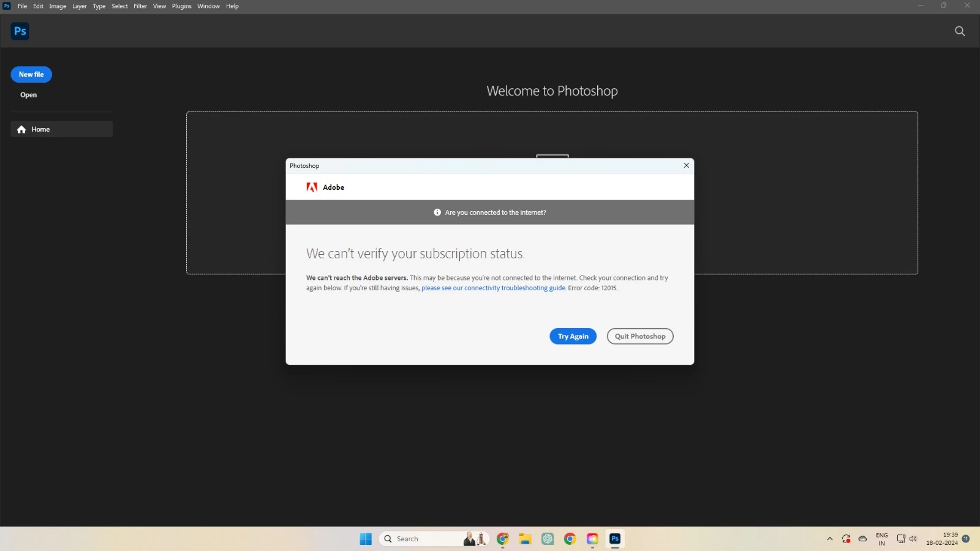
Task: Open Creative Cloud app from taskbar
Action: click(592, 539)
